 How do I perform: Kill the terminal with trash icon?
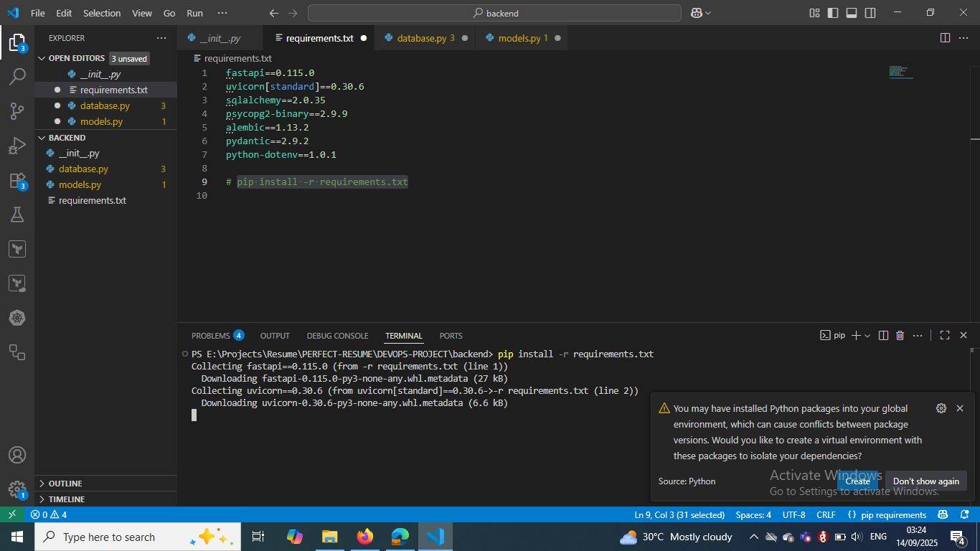(x=900, y=335)
